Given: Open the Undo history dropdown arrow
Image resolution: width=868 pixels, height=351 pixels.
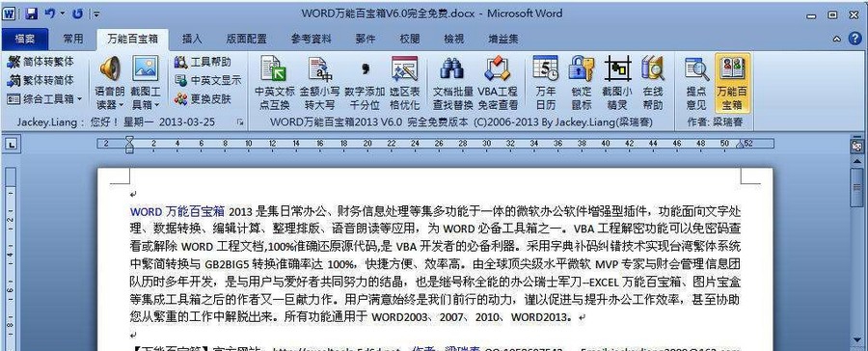Looking at the screenshot, I should tap(62, 13).
